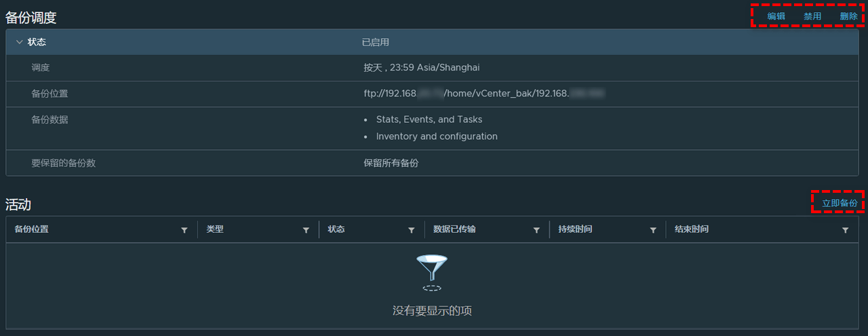Open filter icon for 持续时间 column
Screen dimensions: 868x336
point(653,230)
